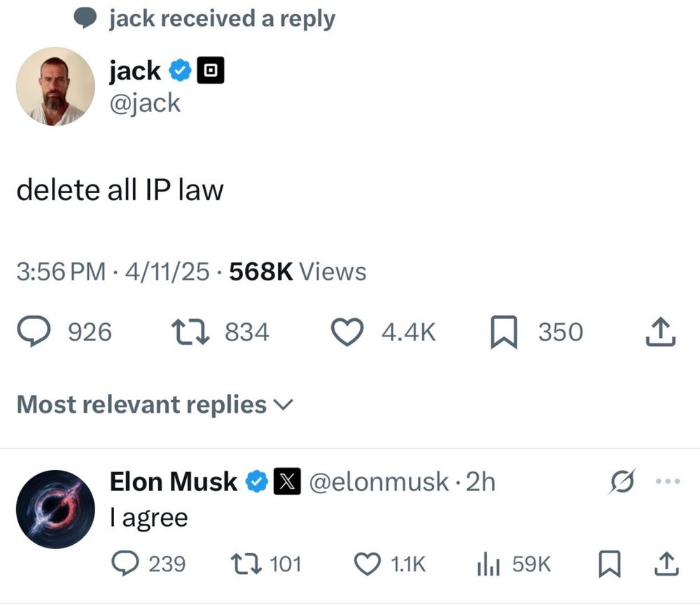The width and height of the screenshot is (700, 612).
Task: Open Elon Musk's black hole avatar
Action: [x=55, y=509]
